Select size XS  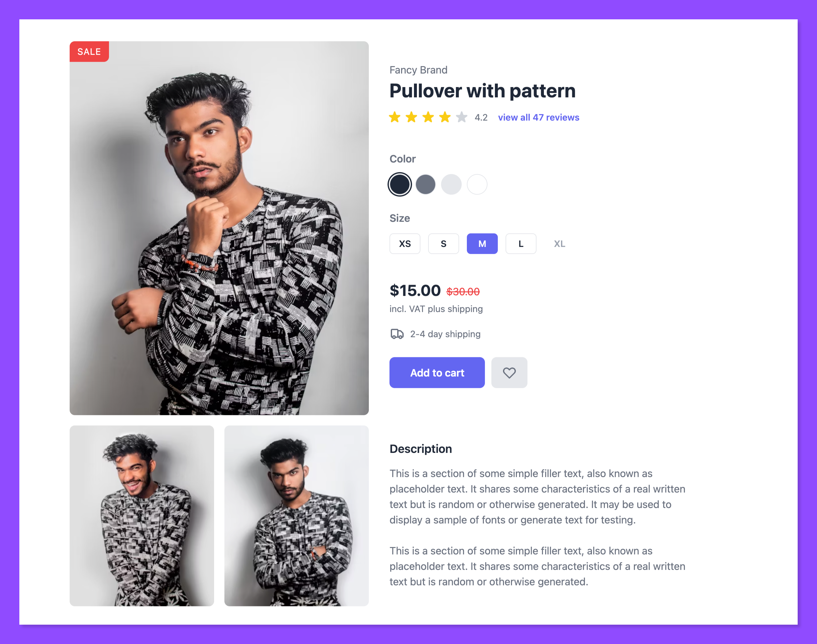(x=405, y=244)
